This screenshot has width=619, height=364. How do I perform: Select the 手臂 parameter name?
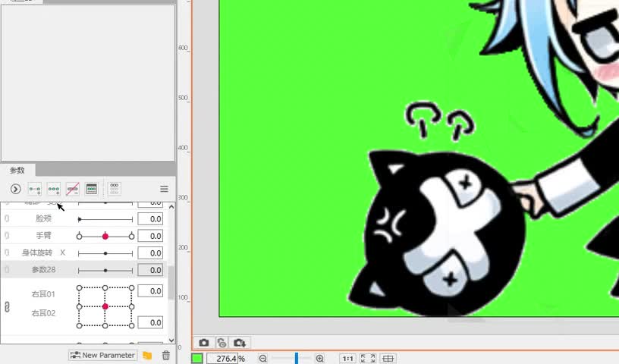(43, 235)
